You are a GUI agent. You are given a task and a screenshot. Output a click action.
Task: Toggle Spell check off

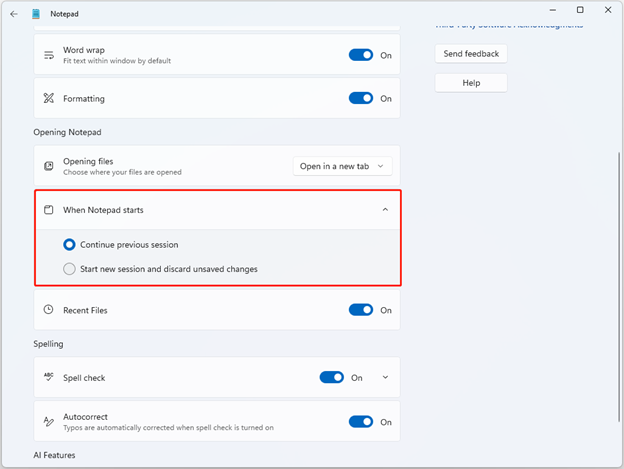click(332, 378)
